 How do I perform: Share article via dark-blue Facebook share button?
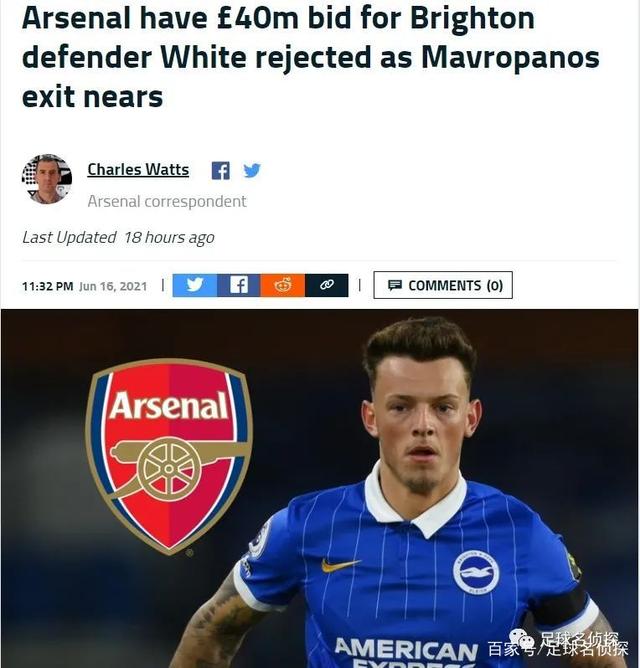click(x=239, y=285)
